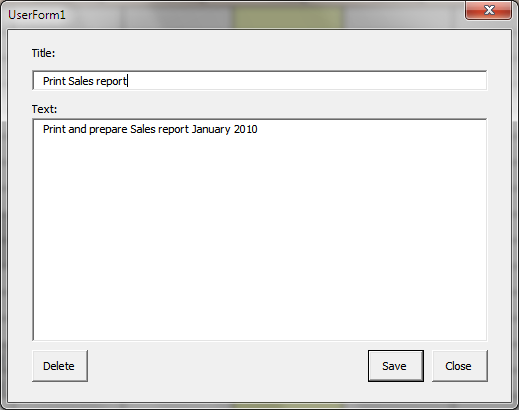The width and height of the screenshot is (519, 410).
Task: Place cursor on "Print" in Title field
Action: [54, 81]
